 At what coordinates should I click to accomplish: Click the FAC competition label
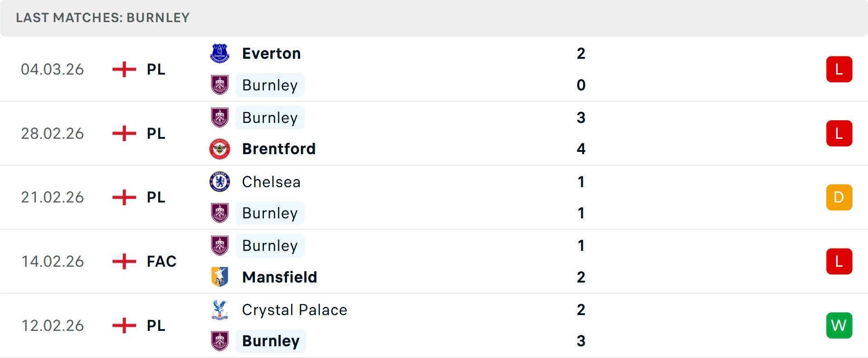tap(161, 261)
